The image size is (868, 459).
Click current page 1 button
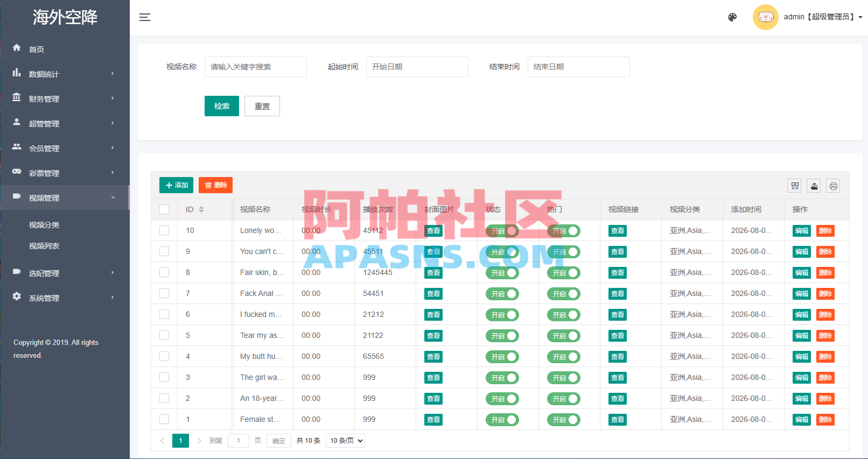pyautogui.click(x=180, y=441)
